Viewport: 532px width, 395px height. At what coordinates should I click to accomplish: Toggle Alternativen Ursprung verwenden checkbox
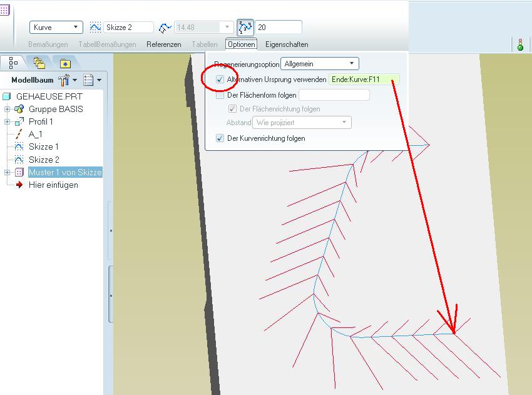(x=220, y=80)
